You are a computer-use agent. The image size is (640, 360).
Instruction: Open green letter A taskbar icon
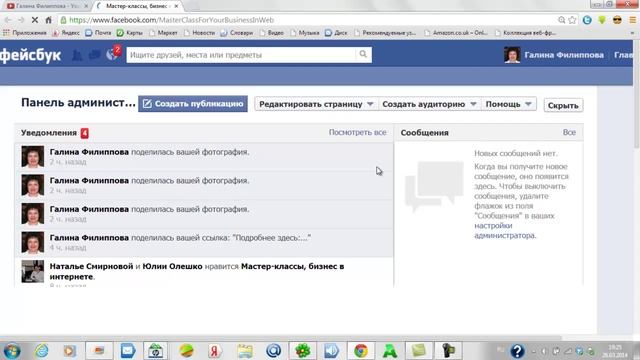(x=390, y=351)
